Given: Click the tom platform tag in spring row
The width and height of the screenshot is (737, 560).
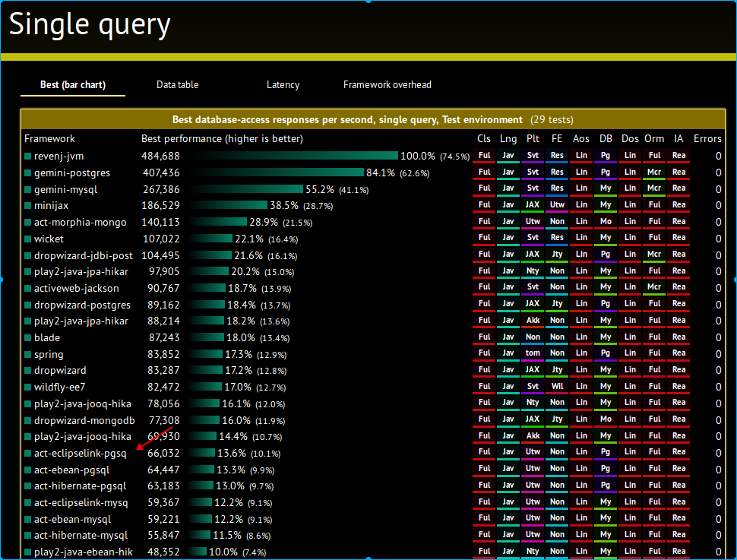Looking at the screenshot, I should coord(533,353).
